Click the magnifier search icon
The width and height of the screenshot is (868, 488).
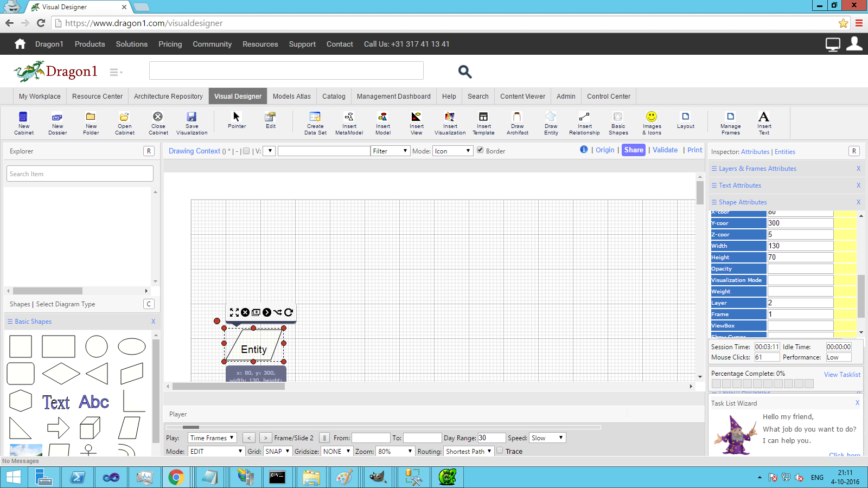click(x=465, y=72)
